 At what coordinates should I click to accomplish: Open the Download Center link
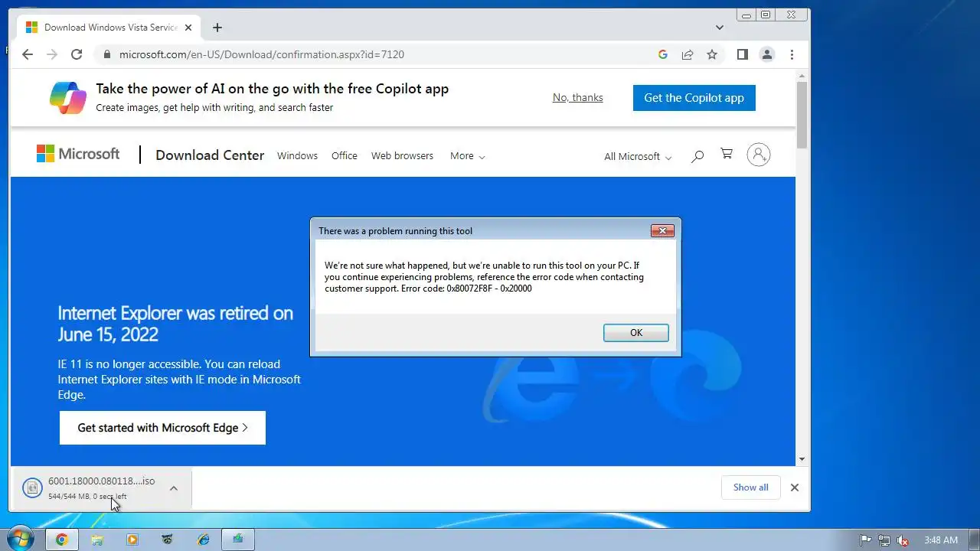click(210, 155)
